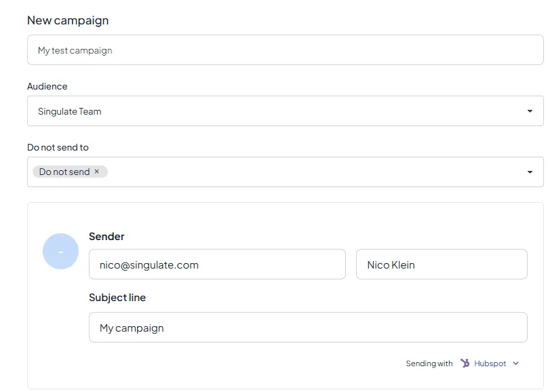Expand the Audience dropdown arrow
The height and width of the screenshot is (392, 548).
tap(530, 111)
